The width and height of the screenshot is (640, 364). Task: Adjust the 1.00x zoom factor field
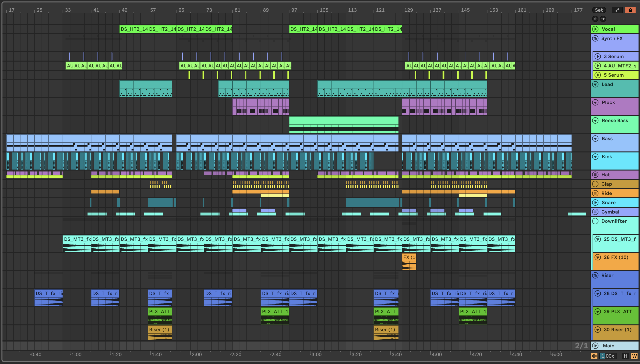(608, 356)
